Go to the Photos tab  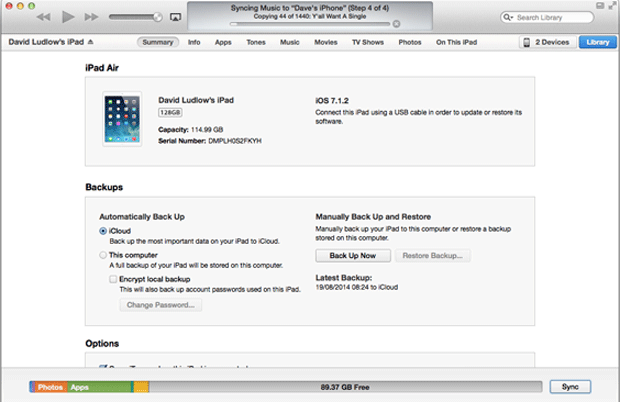tap(410, 42)
